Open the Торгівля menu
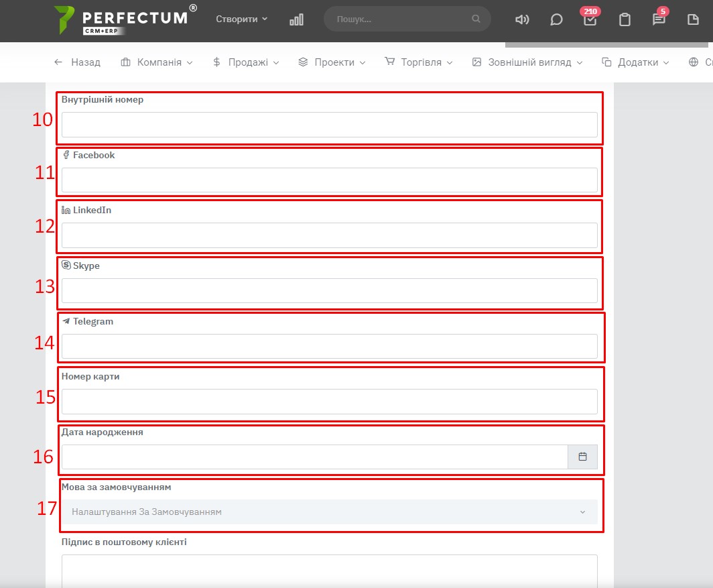Image resolution: width=713 pixels, height=588 pixels. [x=419, y=62]
